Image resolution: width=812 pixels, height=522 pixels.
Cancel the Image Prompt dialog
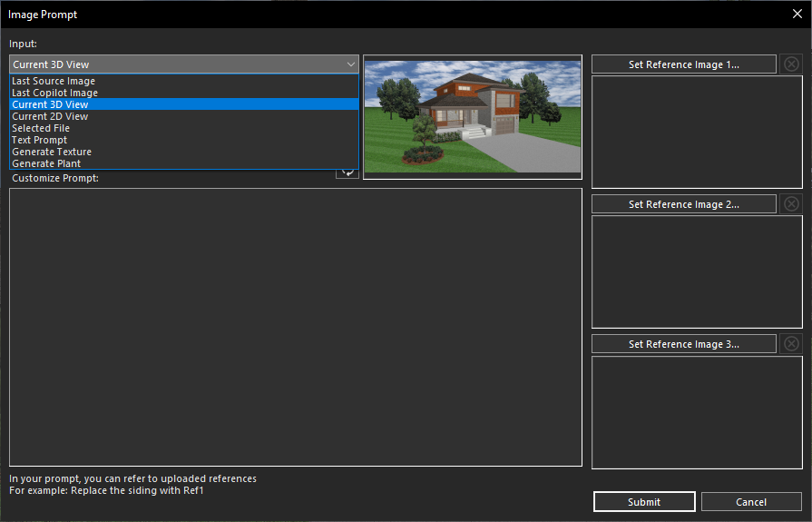[x=751, y=502]
